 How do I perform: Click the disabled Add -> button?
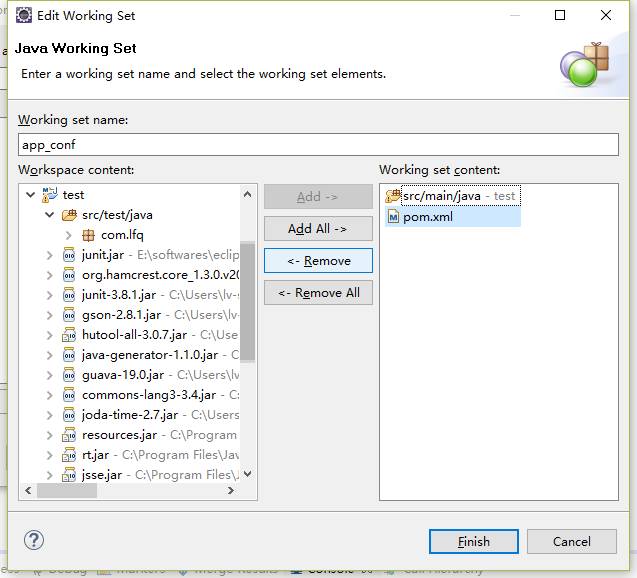[x=318, y=197]
